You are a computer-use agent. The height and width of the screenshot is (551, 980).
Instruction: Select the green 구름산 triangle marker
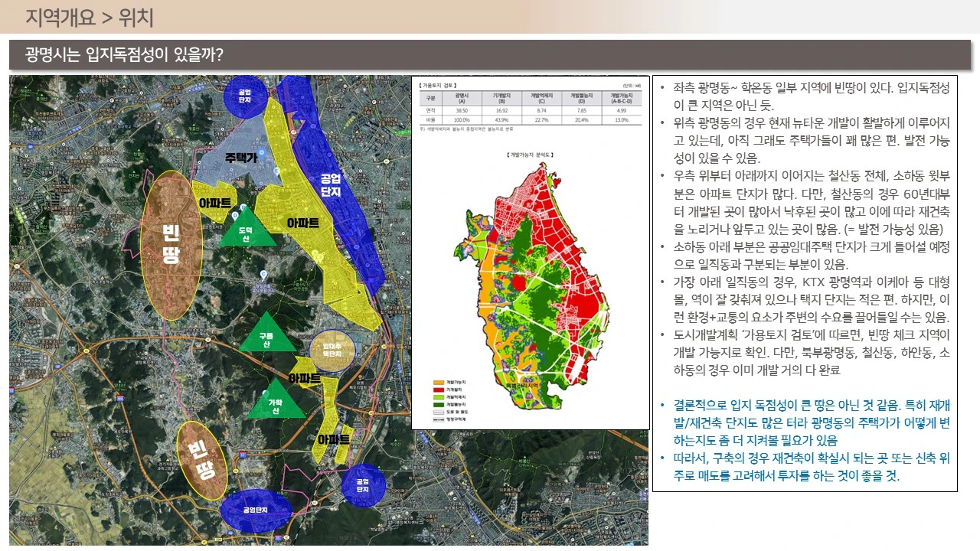(x=266, y=335)
